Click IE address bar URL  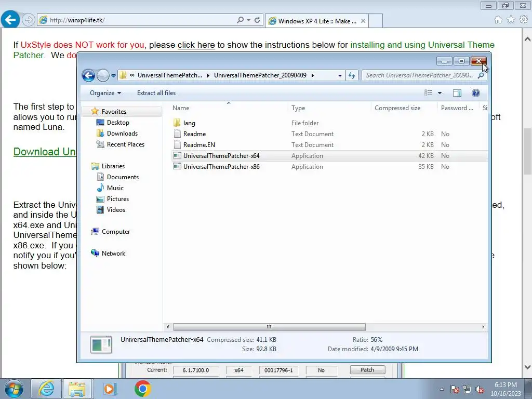point(77,20)
